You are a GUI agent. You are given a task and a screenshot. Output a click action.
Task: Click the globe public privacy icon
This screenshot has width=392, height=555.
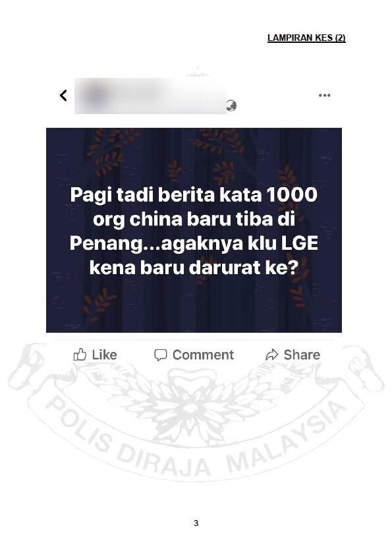click(x=231, y=105)
